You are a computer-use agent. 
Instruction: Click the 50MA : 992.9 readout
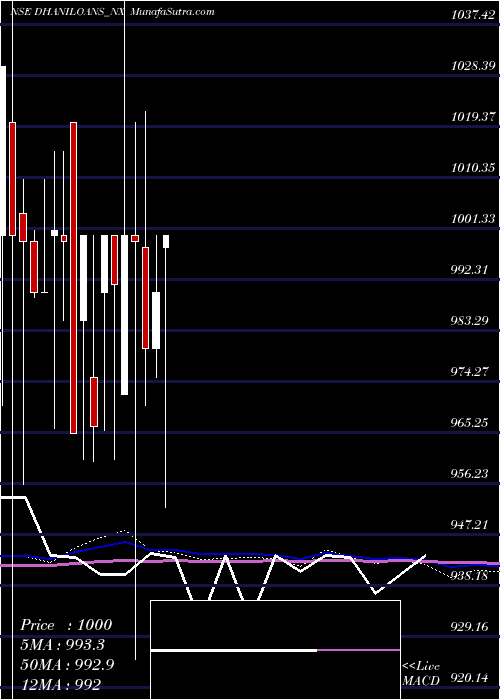tap(67, 664)
